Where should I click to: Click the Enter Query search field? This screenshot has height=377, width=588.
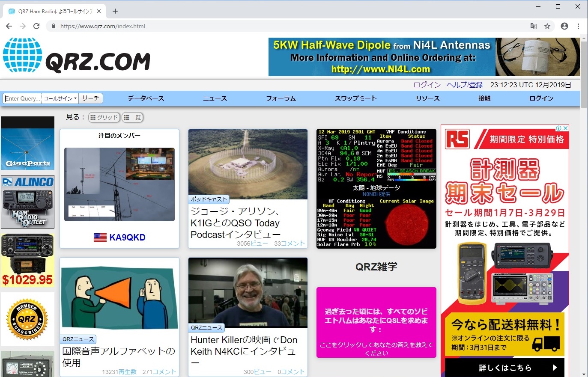click(21, 98)
